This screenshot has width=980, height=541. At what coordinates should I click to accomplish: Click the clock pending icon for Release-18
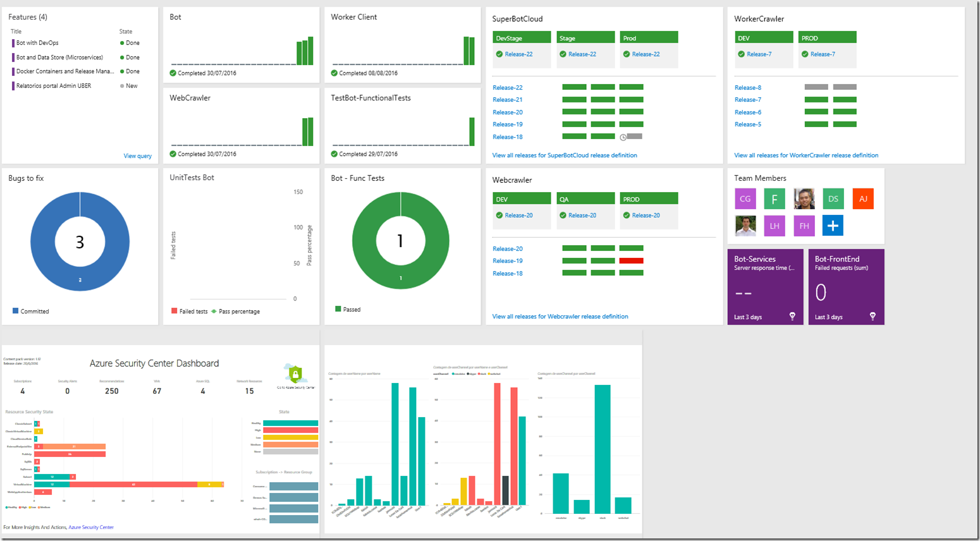623,137
